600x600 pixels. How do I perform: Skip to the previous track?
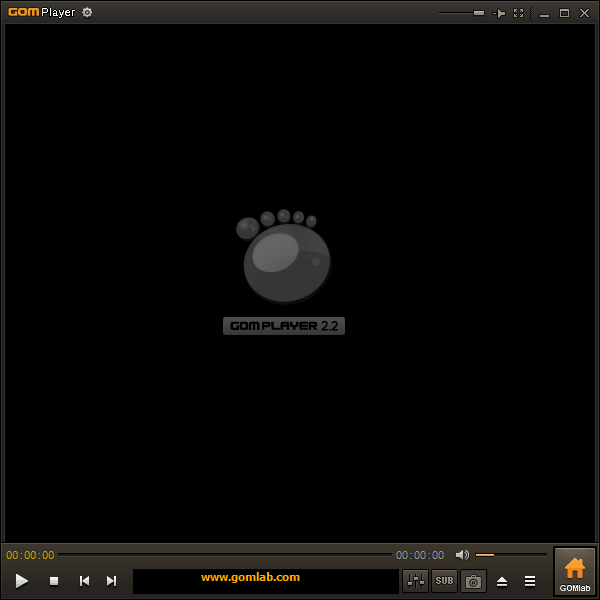pyautogui.click(x=85, y=581)
